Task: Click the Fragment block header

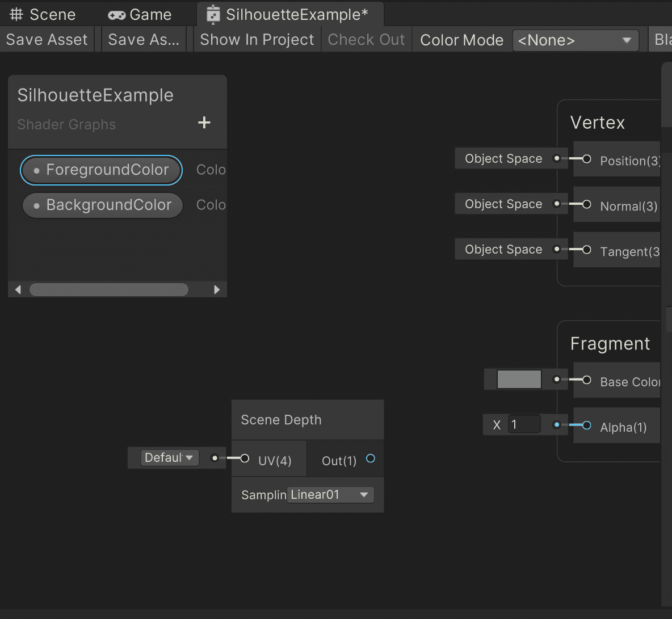Action: pyautogui.click(x=610, y=344)
